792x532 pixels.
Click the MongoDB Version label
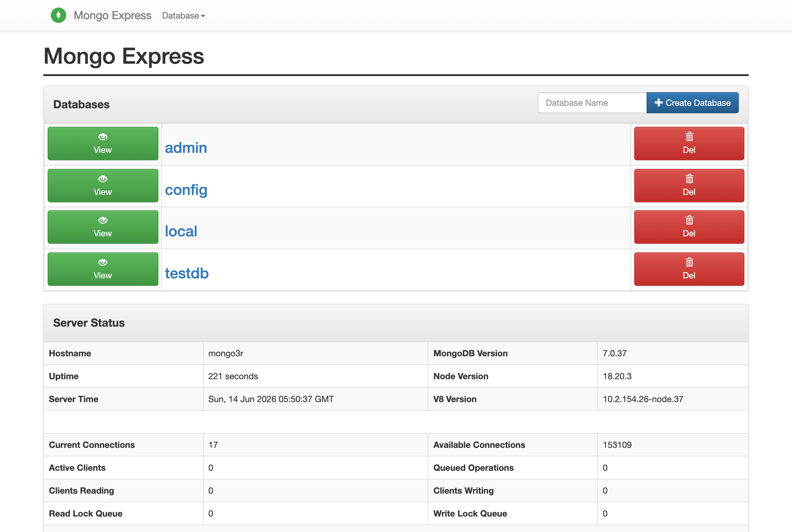470,354
